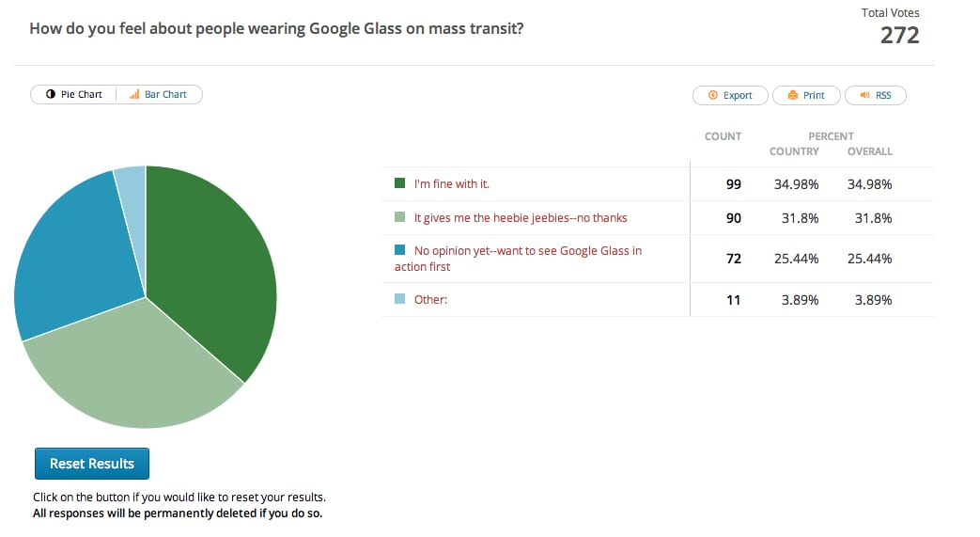Click the orange bar chart icon
Viewport: 980px width, 537px height.
134,94
